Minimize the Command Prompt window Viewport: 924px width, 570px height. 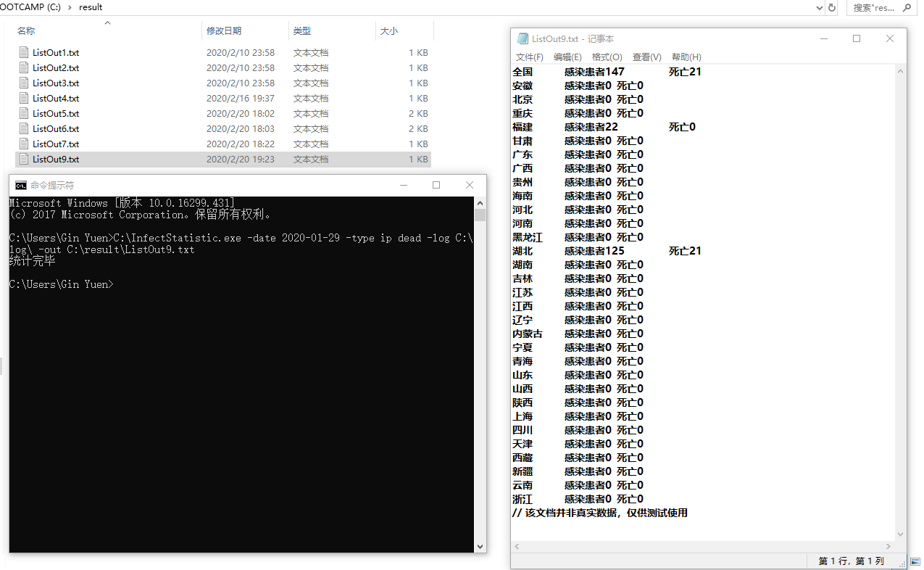[x=403, y=185]
